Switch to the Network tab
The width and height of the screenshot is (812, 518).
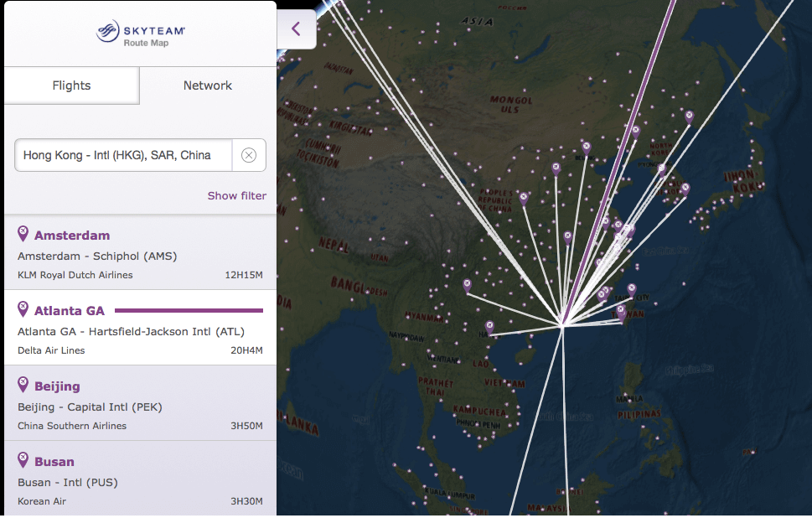point(208,85)
